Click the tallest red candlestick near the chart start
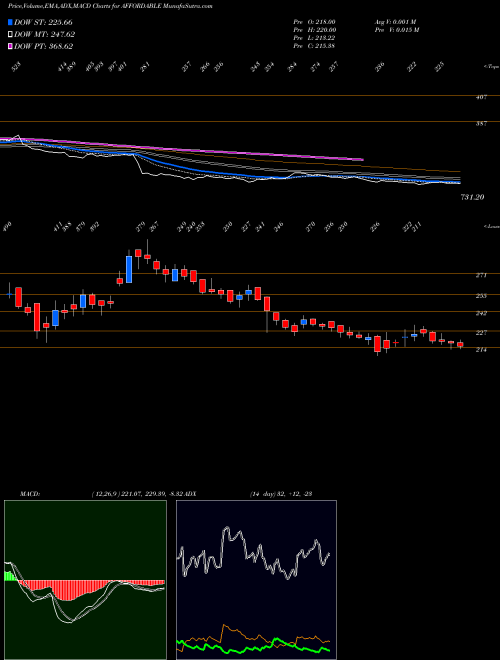 tap(37, 317)
